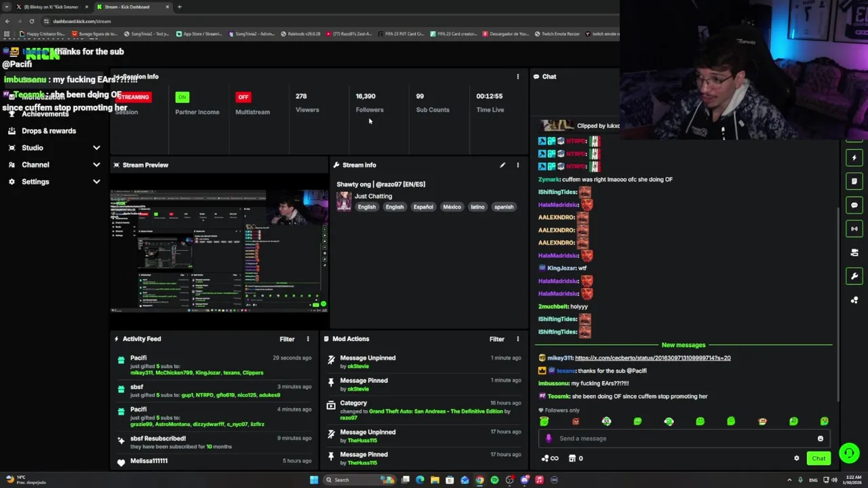This screenshot has height=488, width=868.
Task: Open a new browser tab
Action: pos(179,7)
